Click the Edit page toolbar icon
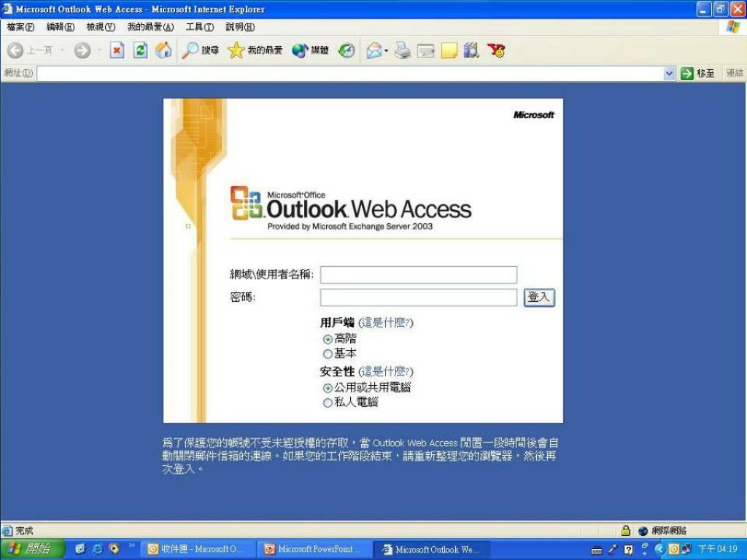747x560 pixels. click(x=425, y=50)
